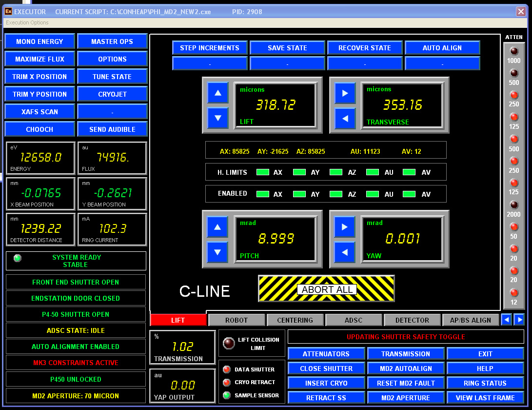Click the blue right tab-navigation arrow
Image resolution: width=532 pixels, height=410 pixels.
pyautogui.click(x=519, y=319)
